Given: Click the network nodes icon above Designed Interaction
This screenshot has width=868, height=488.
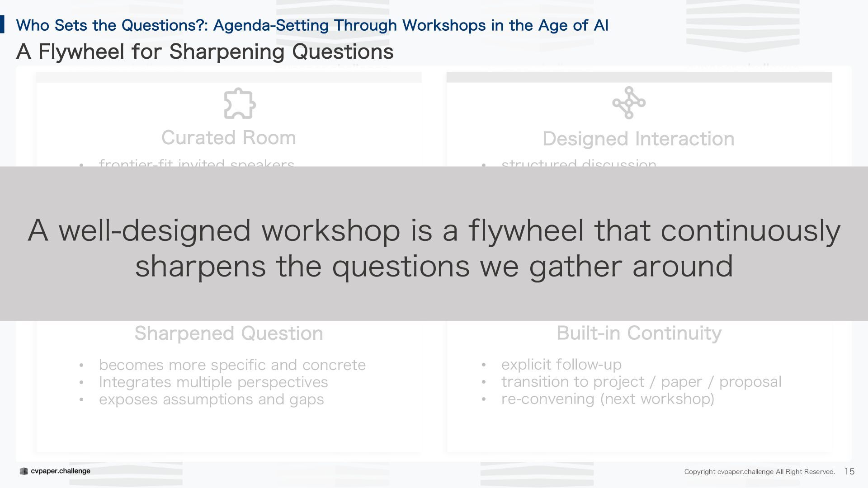Looking at the screenshot, I should (629, 103).
